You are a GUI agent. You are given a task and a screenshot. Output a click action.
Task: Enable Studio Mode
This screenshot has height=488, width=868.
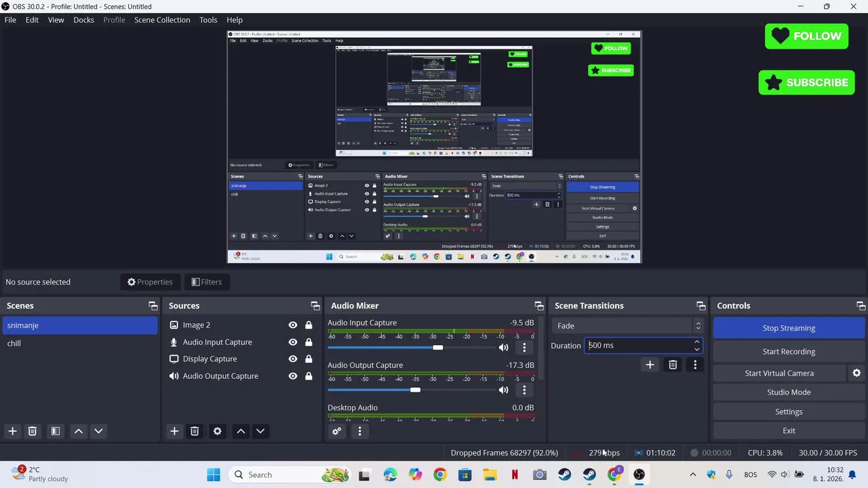coord(789,392)
